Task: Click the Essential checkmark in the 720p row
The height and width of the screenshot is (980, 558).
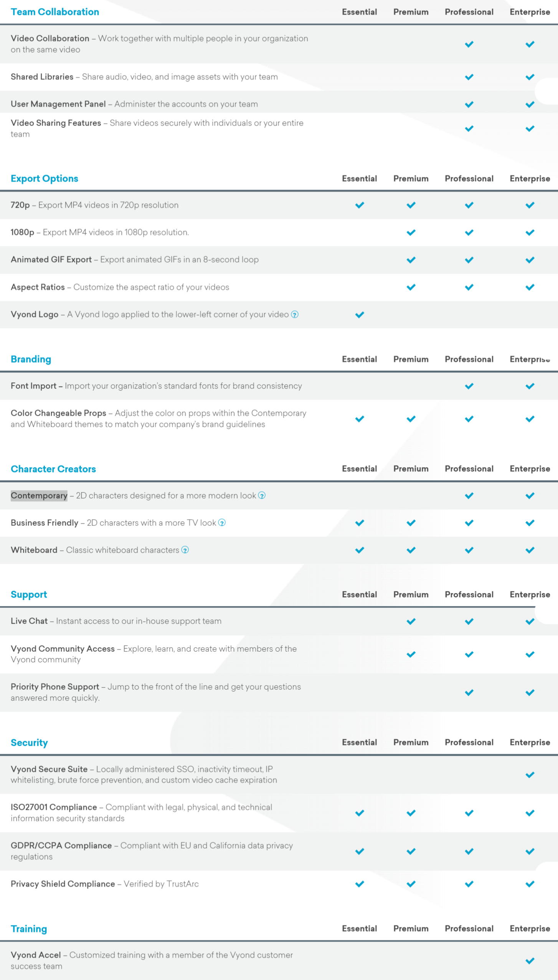Action: point(360,205)
